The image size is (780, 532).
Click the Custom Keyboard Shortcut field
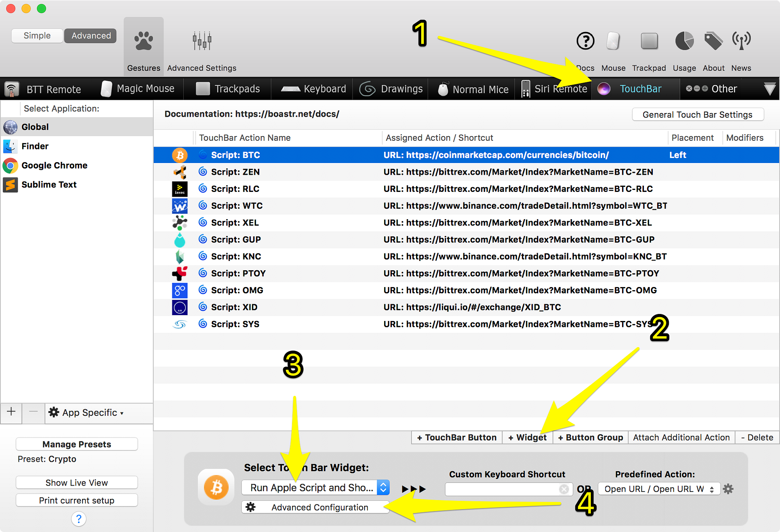[502, 489]
